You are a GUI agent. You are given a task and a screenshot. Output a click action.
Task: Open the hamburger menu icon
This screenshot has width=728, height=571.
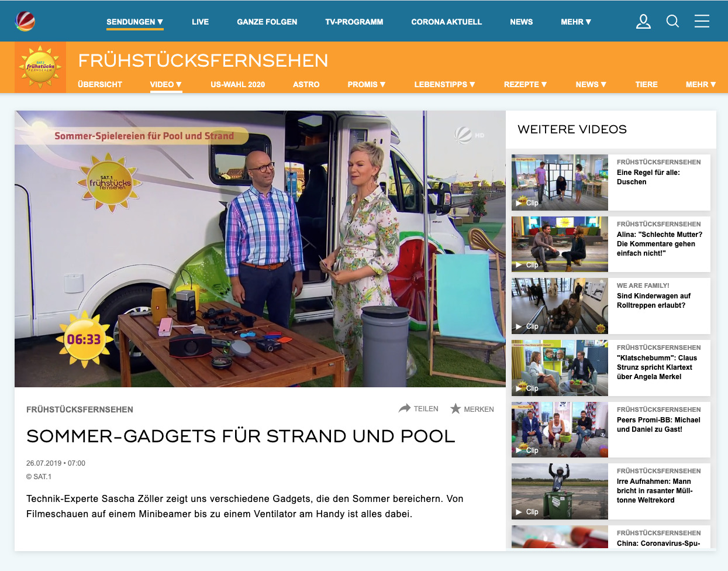click(x=702, y=22)
